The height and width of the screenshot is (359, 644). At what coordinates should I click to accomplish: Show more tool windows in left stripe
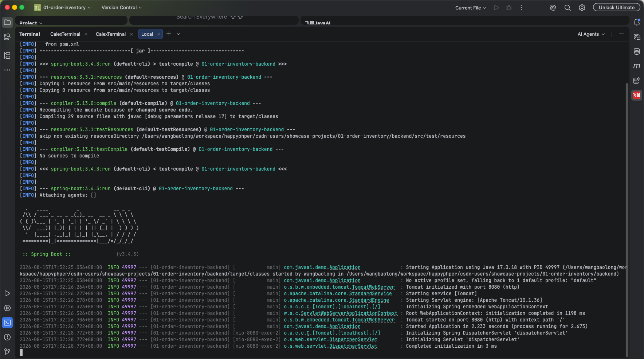tap(7, 70)
